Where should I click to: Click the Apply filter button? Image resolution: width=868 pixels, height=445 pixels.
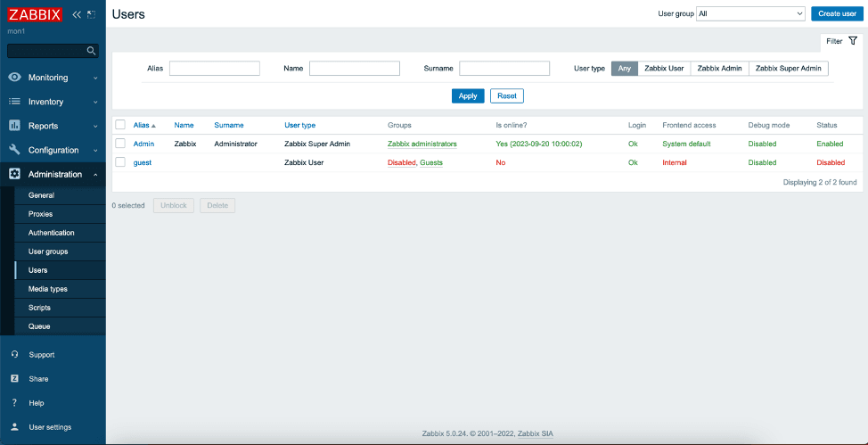coord(468,96)
